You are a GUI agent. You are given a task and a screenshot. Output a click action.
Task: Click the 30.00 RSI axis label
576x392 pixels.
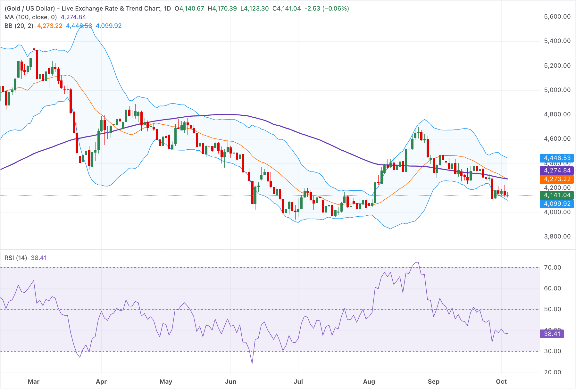(553, 351)
